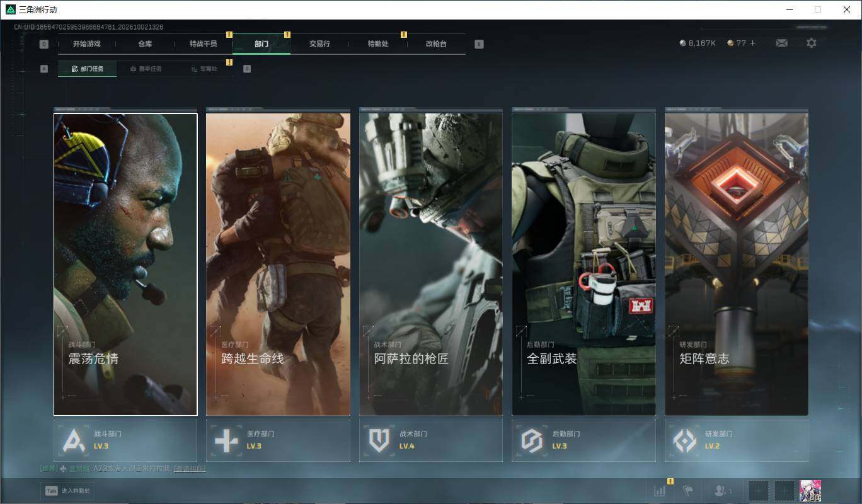This screenshot has height=504, width=862.
Task: Open the 阿萨拉的枪匠 mission card
Action: (x=431, y=264)
